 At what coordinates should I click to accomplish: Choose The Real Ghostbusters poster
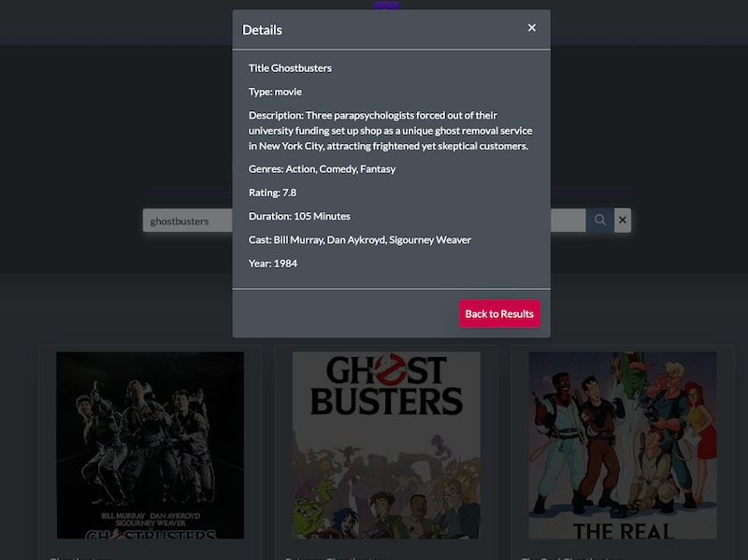[623, 445]
